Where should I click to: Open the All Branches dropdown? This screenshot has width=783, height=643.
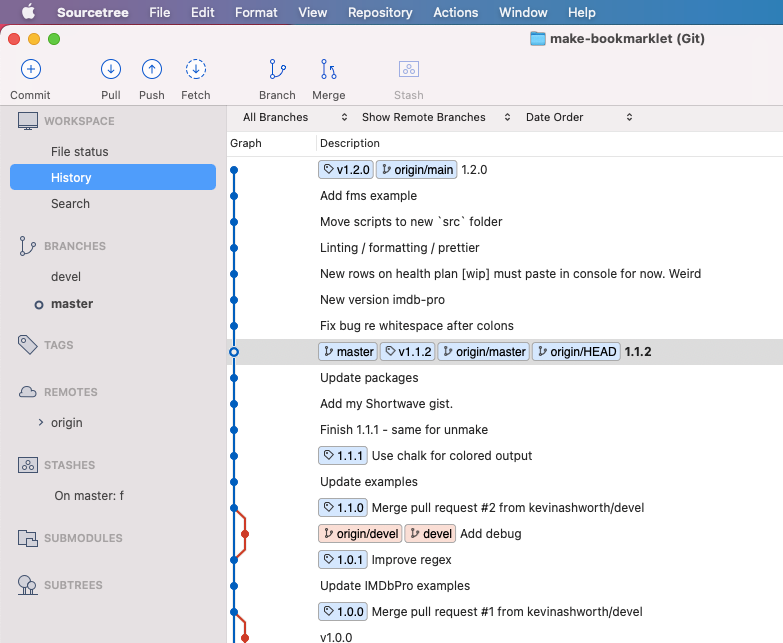point(295,117)
